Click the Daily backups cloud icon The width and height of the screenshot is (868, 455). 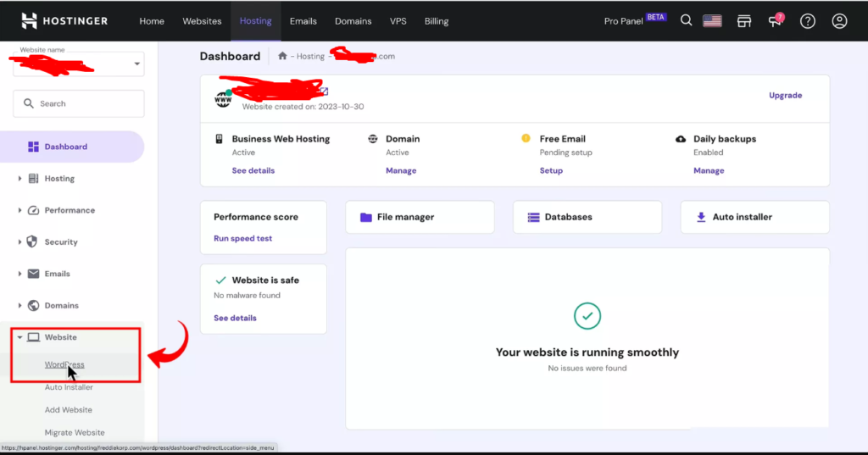681,139
